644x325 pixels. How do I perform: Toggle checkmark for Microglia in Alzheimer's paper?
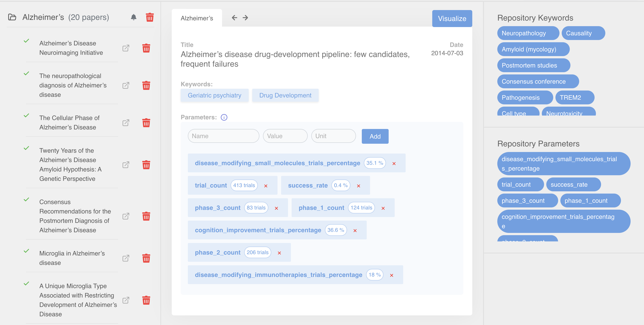[x=26, y=251]
